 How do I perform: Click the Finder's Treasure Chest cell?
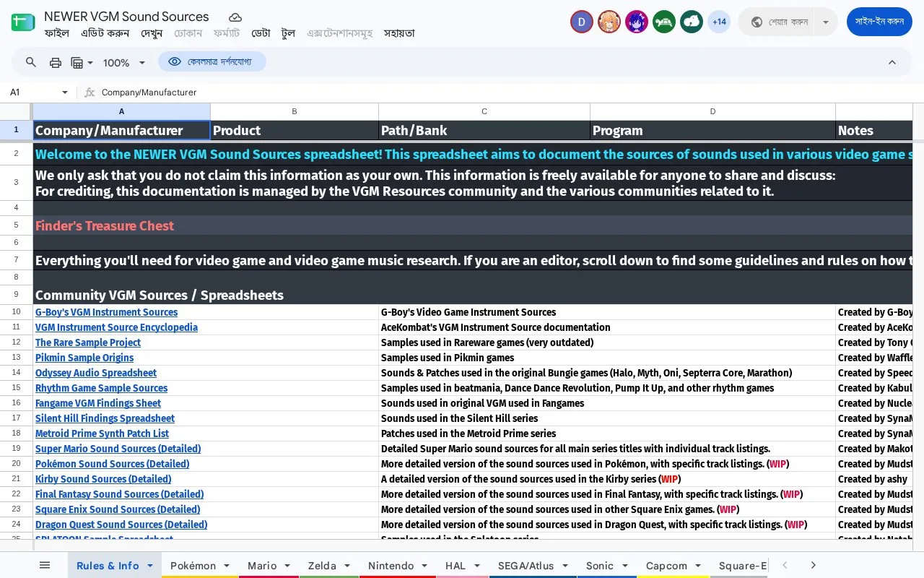pyautogui.click(x=105, y=225)
